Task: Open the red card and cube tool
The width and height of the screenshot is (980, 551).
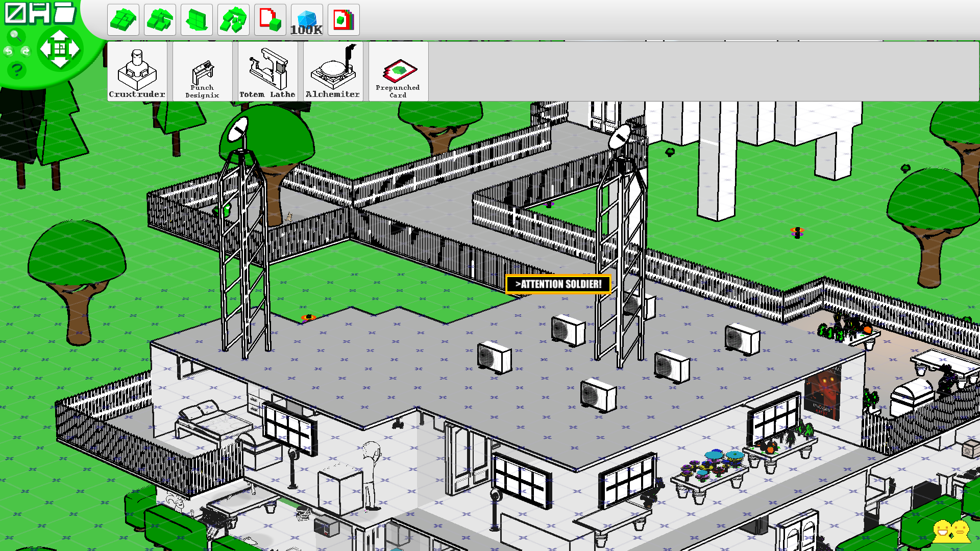Action: click(270, 20)
